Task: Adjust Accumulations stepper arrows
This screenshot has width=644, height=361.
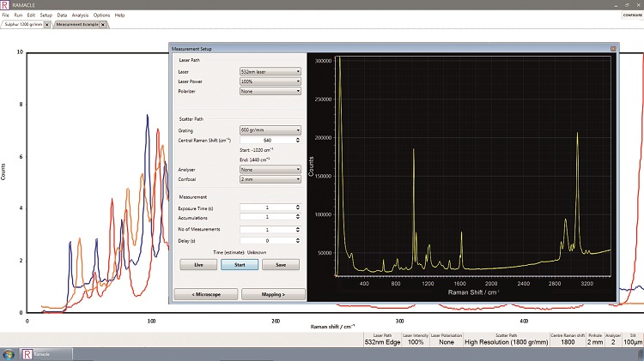Action: (298, 217)
